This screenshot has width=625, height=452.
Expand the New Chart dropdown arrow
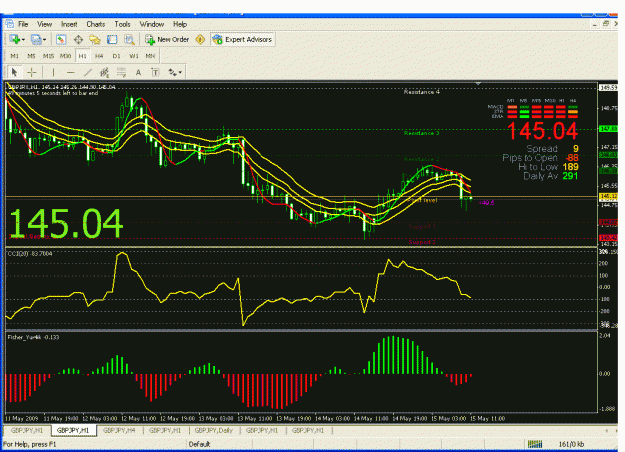click(x=24, y=39)
